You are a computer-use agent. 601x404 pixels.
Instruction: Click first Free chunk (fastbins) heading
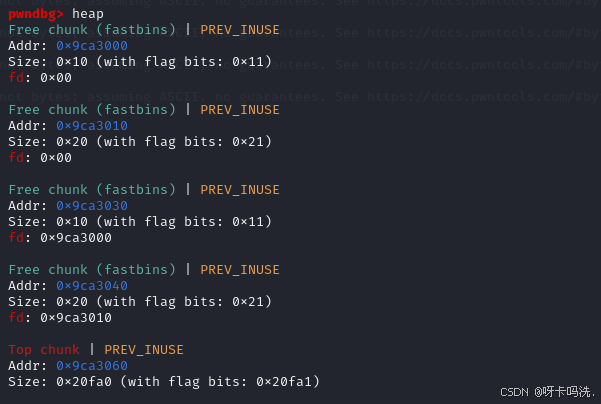92,30
